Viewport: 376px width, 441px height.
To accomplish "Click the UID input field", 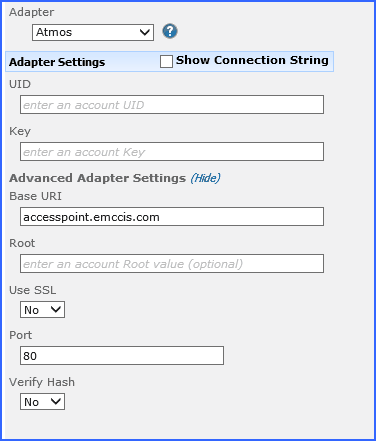I will tap(172, 105).
